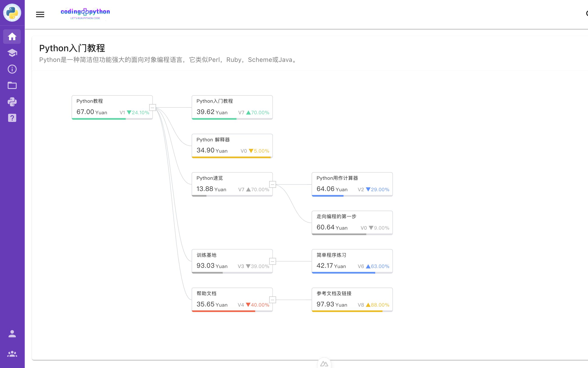Screen dimensions: 588x368
Task: Collapse the 训练基地 node branch
Action: 273,261
